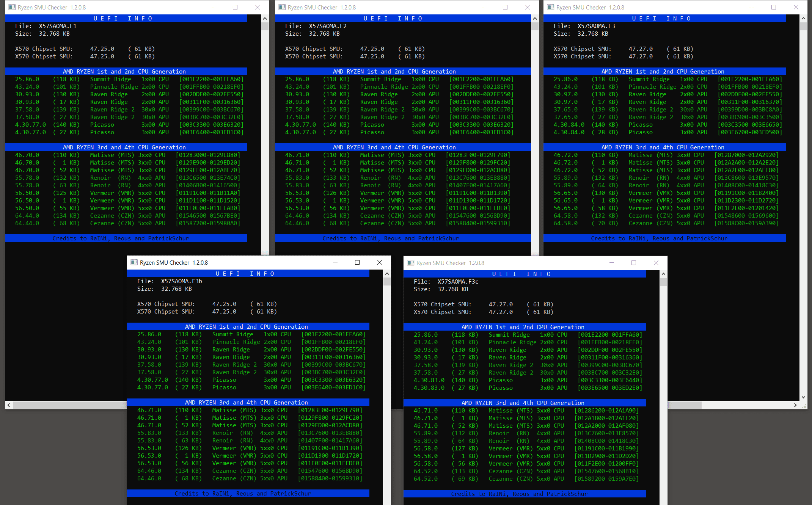Click the title "Ryzen SMU Checker 1.2.0.8" of the F3b window
The height and width of the screenshot is (505, 812).
(174, 262)
